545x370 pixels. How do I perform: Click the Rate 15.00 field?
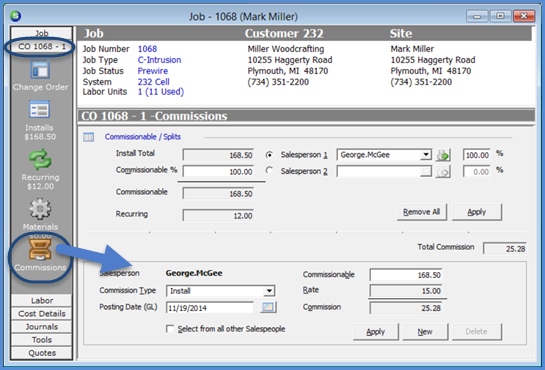pyautogui.click(x=406, y=291)
